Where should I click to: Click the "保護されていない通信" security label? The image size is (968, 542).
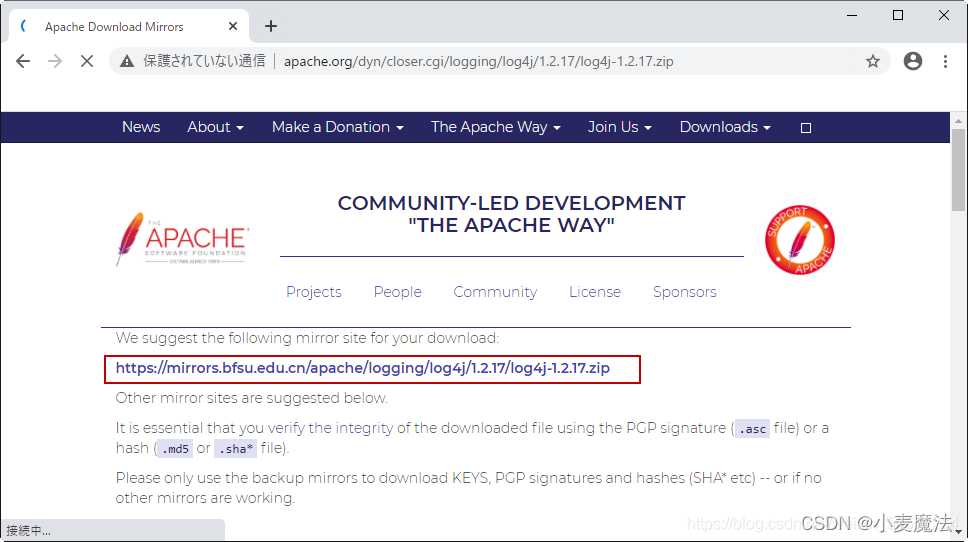204,61
